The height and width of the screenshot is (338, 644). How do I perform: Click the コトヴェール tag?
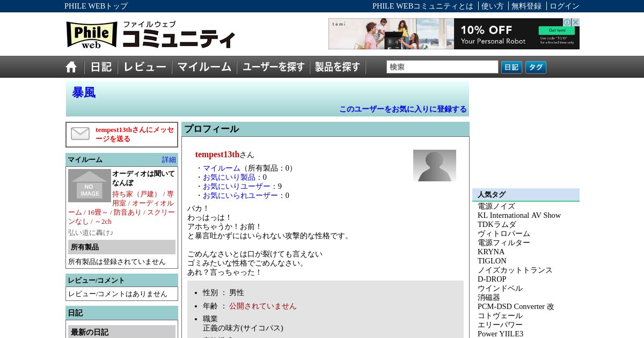[x=500, y=315]
